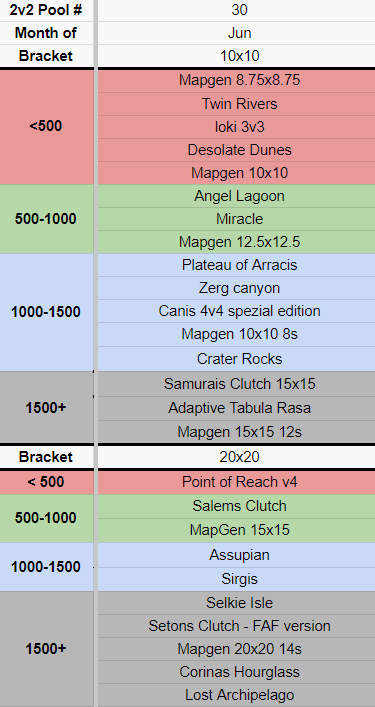This screenshot has height=707, width=375.
Task: Click the Desolate Dunes cell
Action: [x=236, y=150]
